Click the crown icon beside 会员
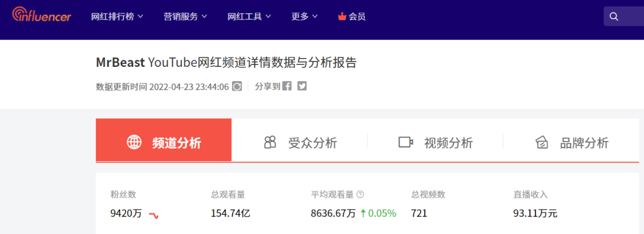The height and width of the screenshot is (234, 644). pos(342,17)
